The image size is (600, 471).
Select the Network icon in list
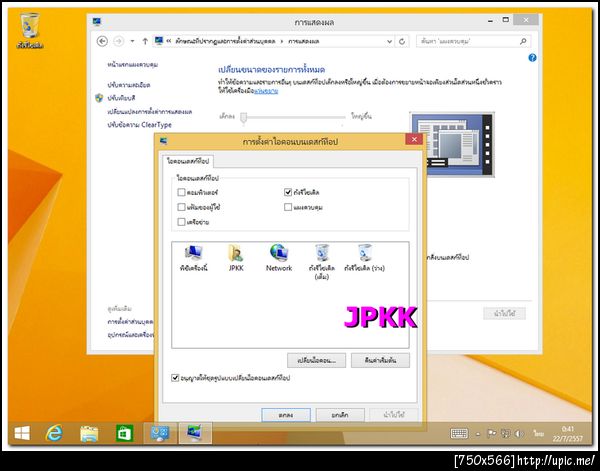tap(279, 258)
